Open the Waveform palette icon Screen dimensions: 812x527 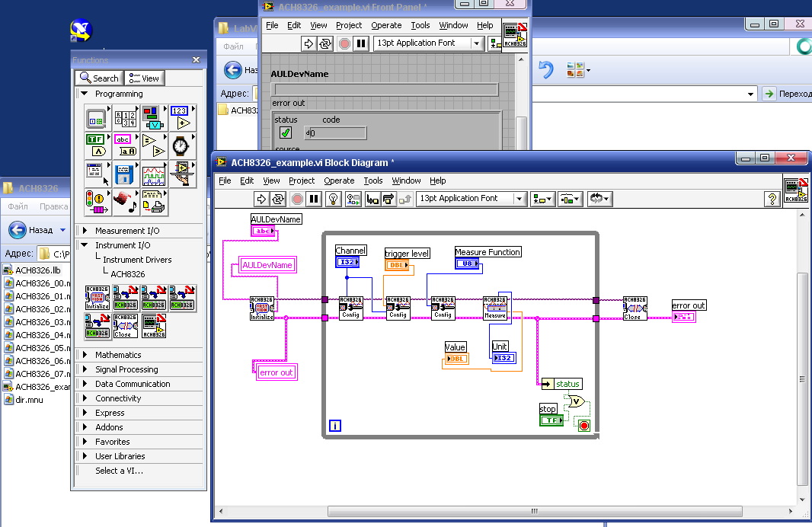pyautogui.click(x=152, y=174)
